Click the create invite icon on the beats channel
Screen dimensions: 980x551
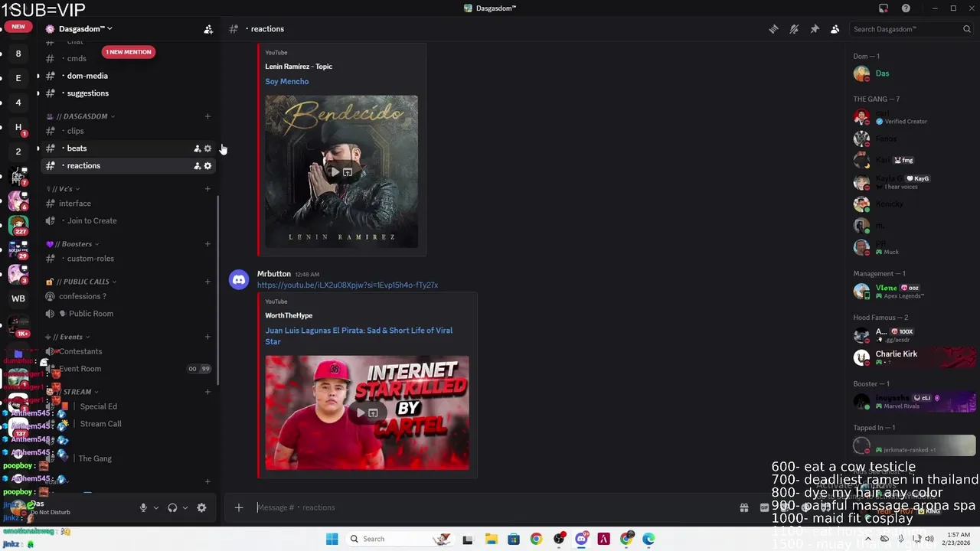click(197, 148)
